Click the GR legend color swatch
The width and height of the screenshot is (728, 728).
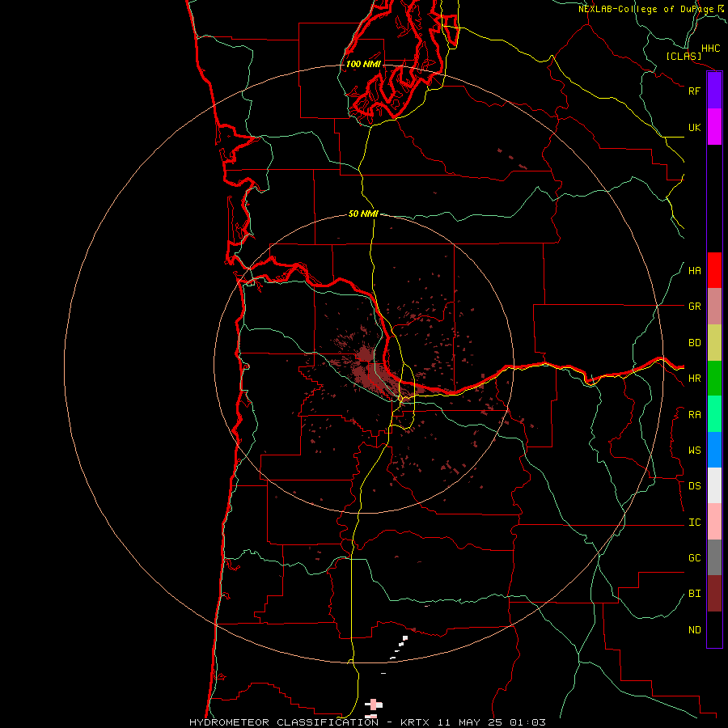714,307
